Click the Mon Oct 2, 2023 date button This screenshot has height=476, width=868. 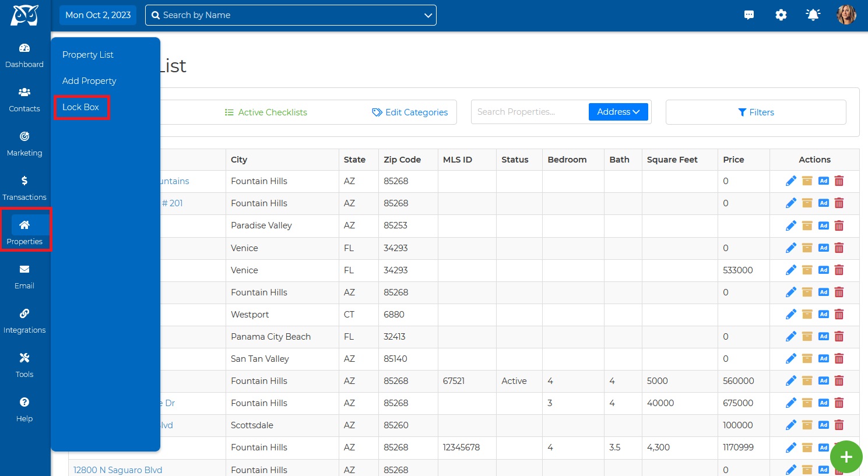click(98, 15)
